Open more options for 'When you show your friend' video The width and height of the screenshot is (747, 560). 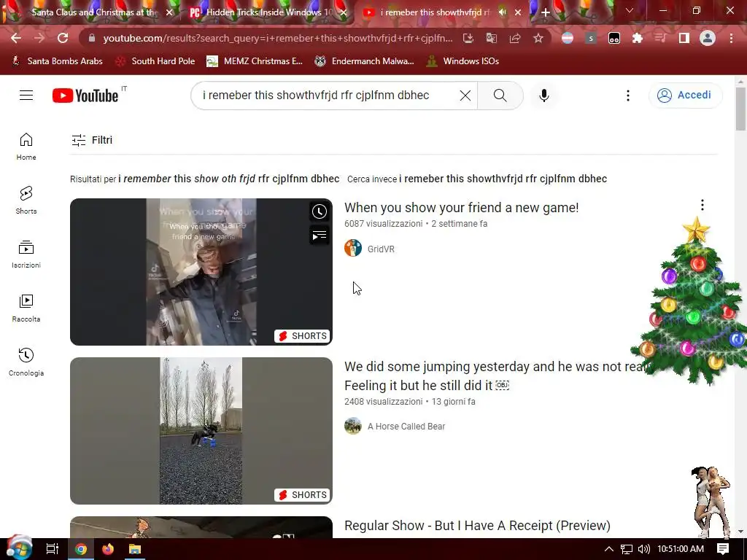click(703, 205)
